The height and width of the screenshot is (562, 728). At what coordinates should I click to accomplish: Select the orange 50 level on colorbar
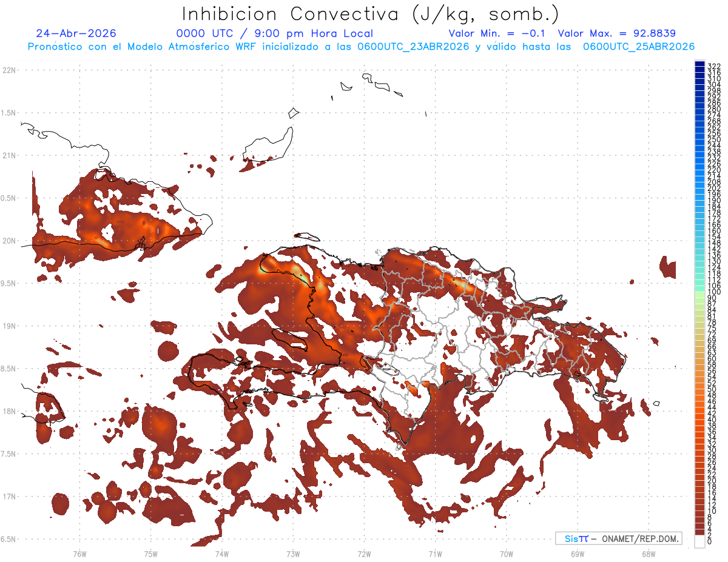[699, 389]
